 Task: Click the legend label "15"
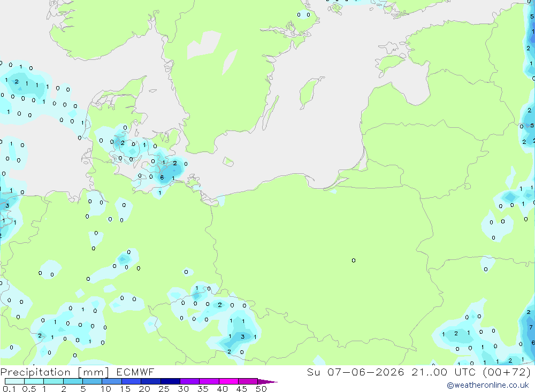125,389
